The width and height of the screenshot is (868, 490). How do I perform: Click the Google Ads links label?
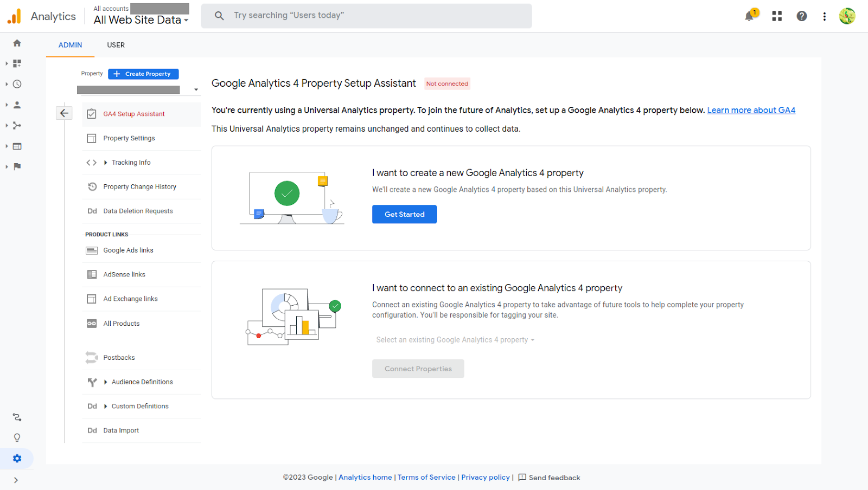point(128,250)
